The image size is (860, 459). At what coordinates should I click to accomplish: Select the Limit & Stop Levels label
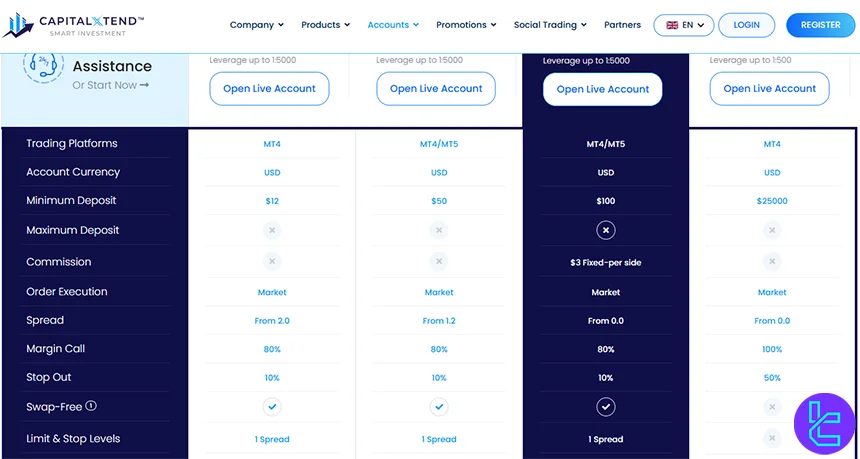(73, 438)
